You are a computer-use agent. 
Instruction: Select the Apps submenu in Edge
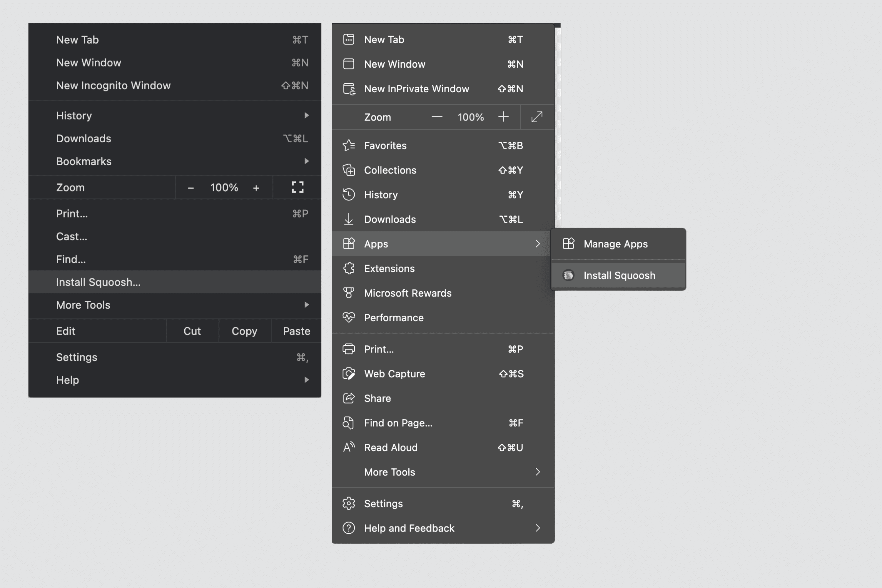pos(443,243)
